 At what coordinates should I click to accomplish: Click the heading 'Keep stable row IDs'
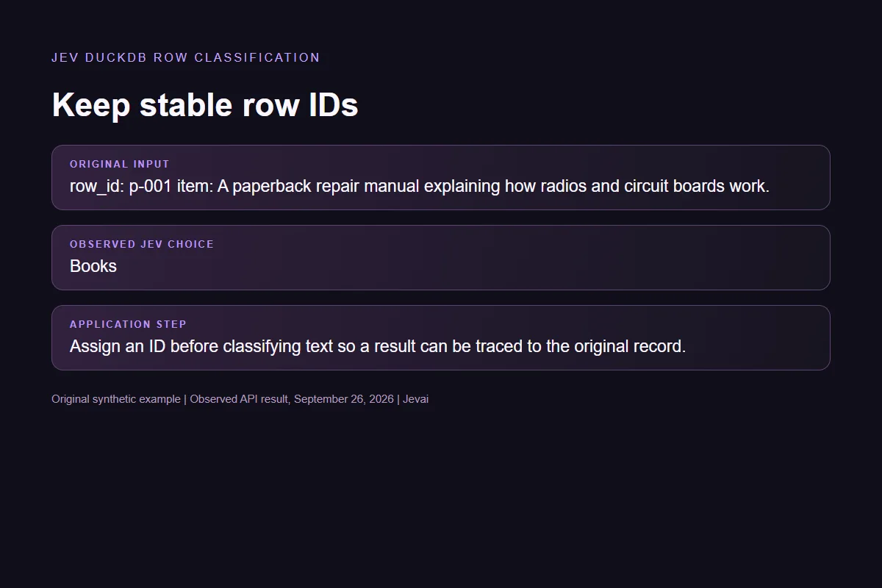pyautogui.click(x=205, y=105)
